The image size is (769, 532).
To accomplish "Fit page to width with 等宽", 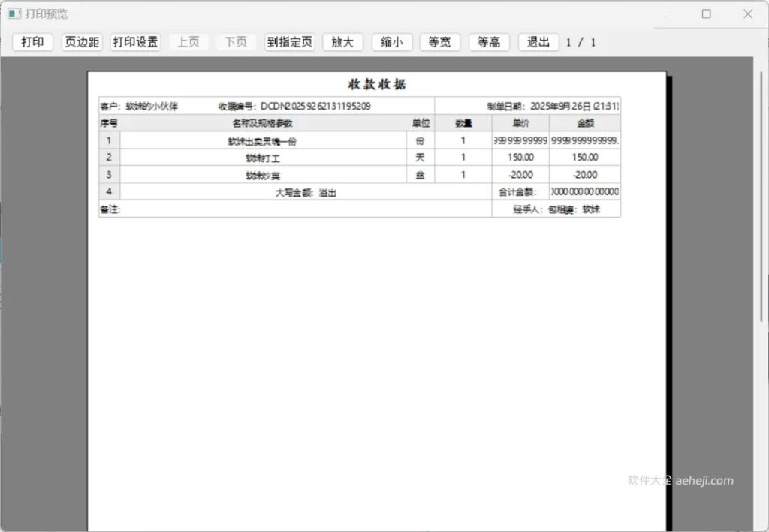I will 440,42.
